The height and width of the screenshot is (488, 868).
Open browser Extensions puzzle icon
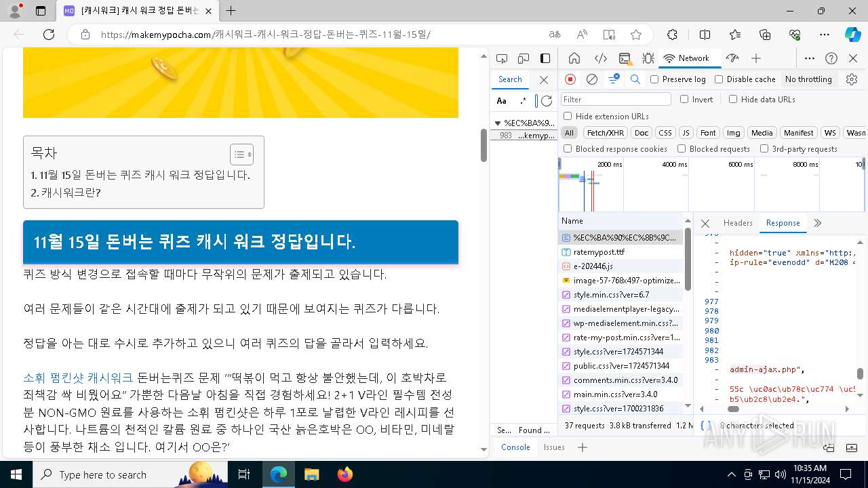pyautogui.click(x=672, y=35)
